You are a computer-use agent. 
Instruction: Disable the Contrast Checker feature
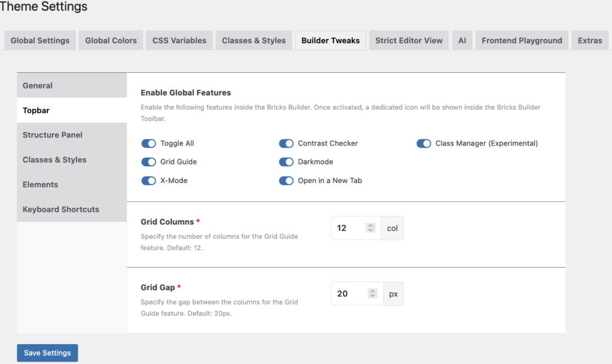[x=286, y=143]
